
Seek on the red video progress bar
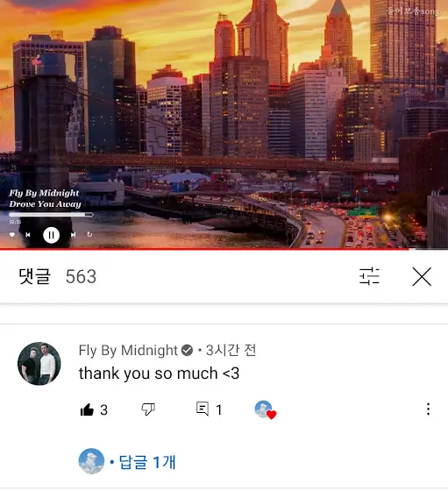tap(224, 249)
